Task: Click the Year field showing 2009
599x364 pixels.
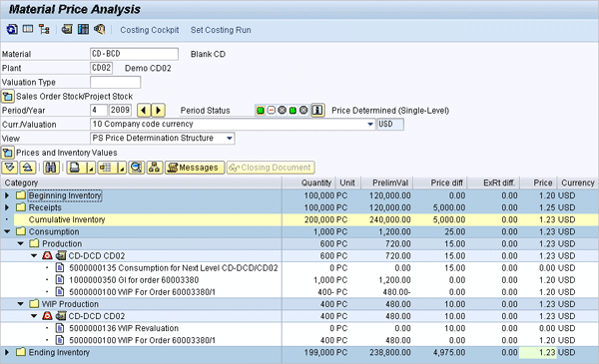Action: [x=120, y=111]
